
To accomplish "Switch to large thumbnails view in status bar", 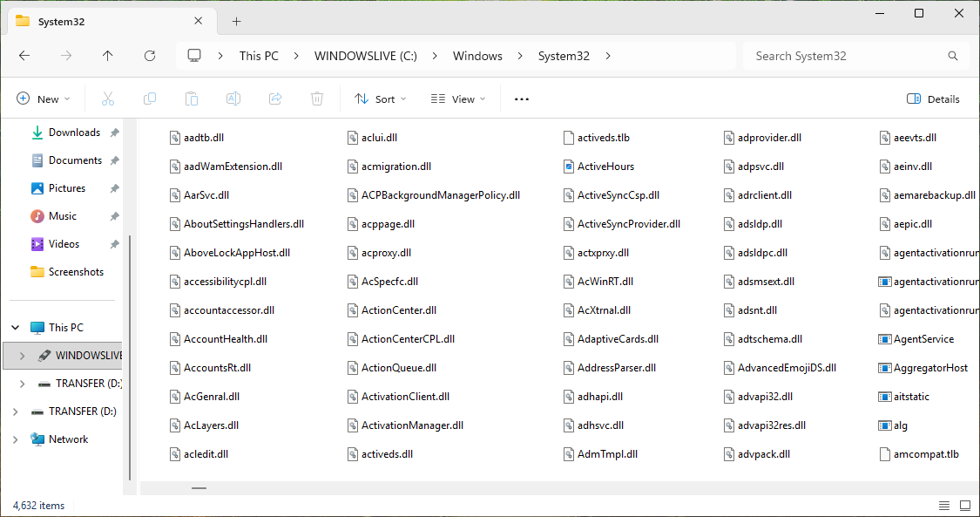I will coord(965,506).
